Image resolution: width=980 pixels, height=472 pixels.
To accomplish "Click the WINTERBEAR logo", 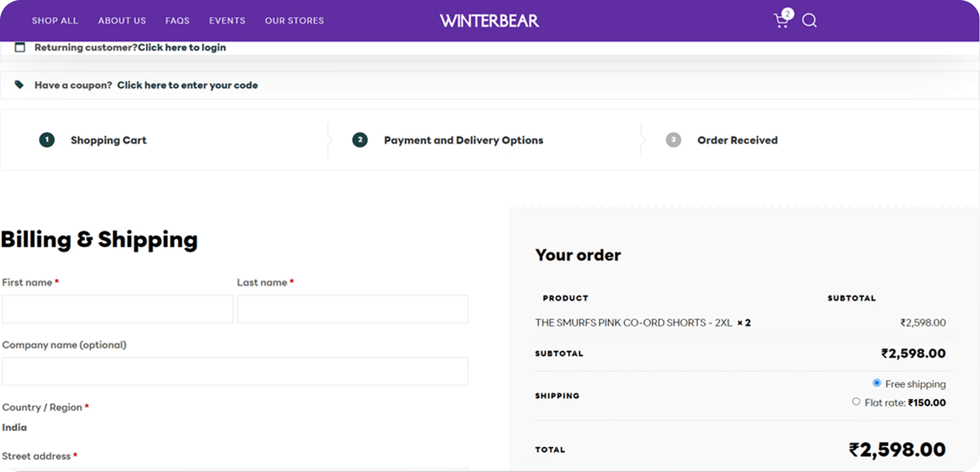I will pyautogui.click(x=489, y=21).
